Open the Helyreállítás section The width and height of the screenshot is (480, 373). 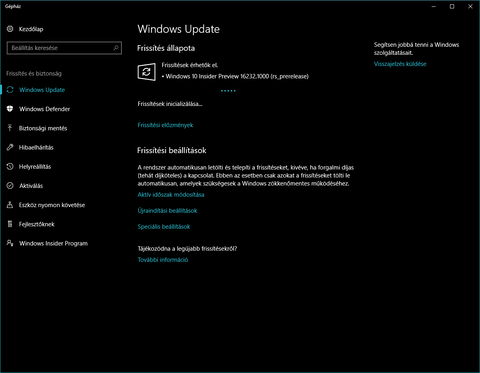[x=35, y=167]
